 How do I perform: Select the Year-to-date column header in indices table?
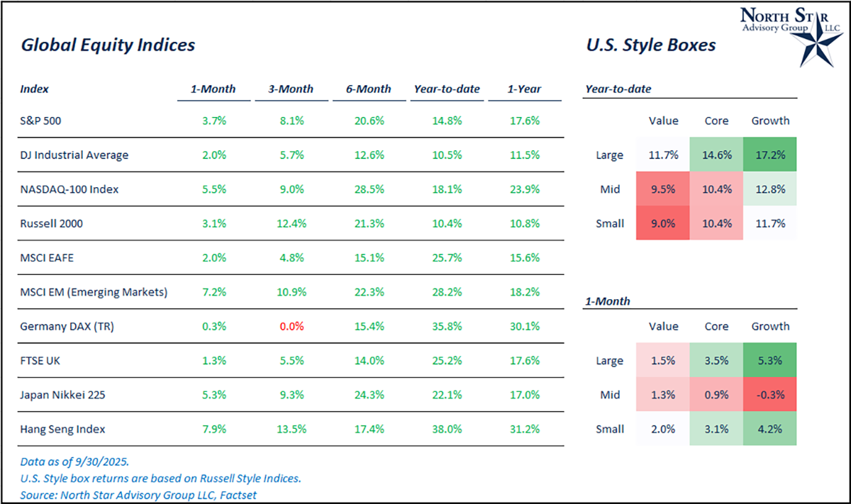447,89
